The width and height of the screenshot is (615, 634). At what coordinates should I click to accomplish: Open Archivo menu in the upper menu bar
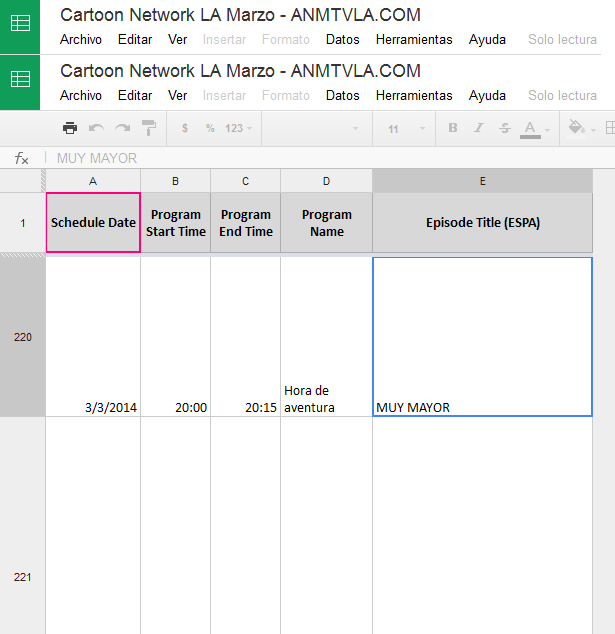81,40
